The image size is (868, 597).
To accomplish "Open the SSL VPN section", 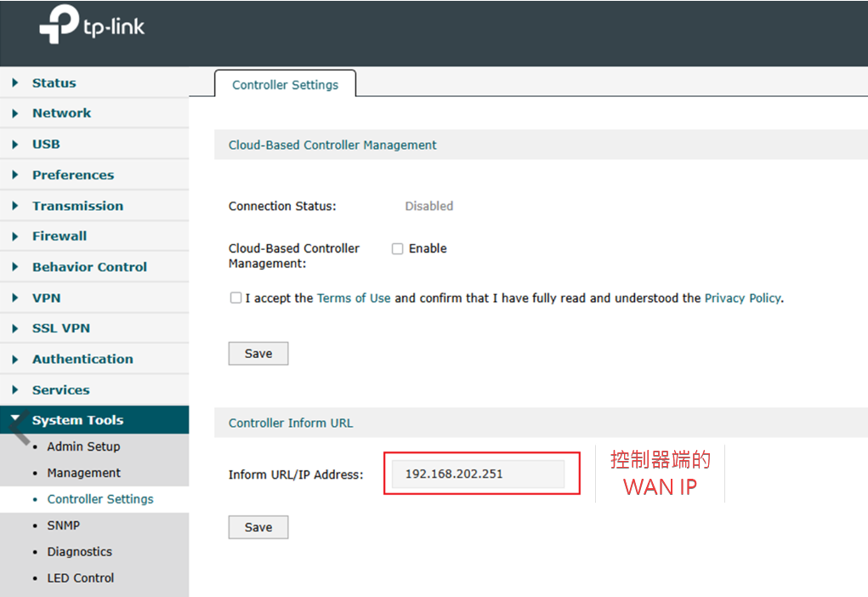I will click(x=60, y=328).
